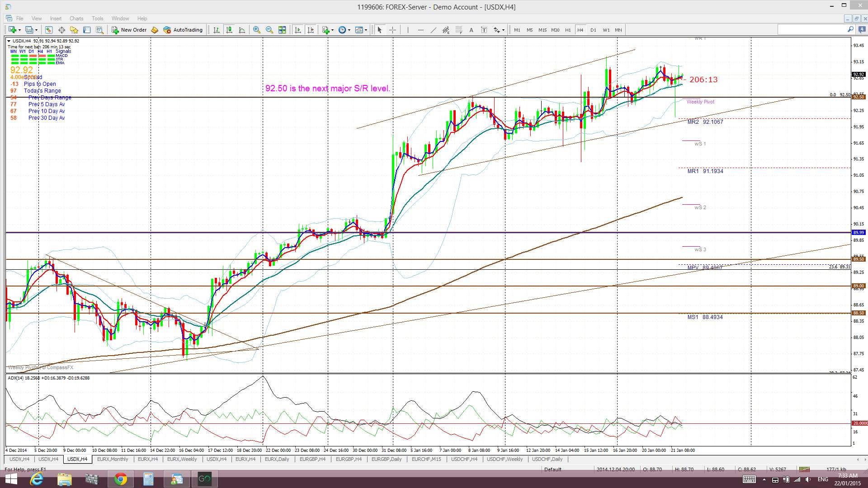
Task: Click the Zoom In magnifier icon
Action: (256, 30)
